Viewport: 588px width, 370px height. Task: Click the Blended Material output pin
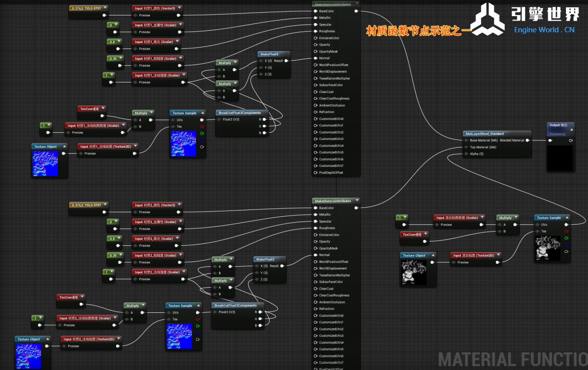point(527,140)
